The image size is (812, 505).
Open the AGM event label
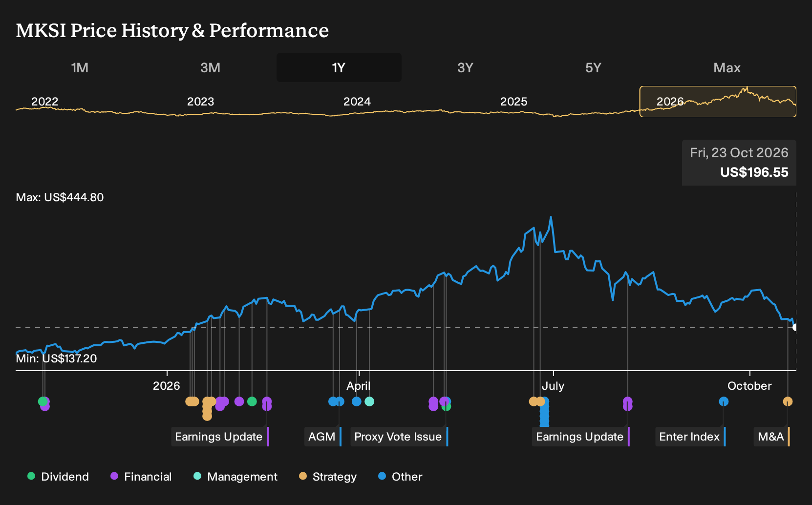click(x=322, y=437)
